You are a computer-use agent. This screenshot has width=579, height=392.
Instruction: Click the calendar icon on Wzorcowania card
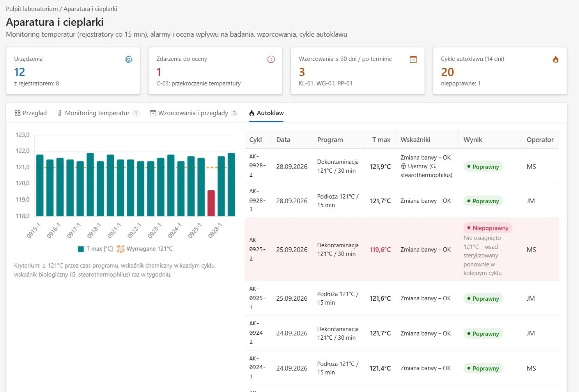point(413,59)
